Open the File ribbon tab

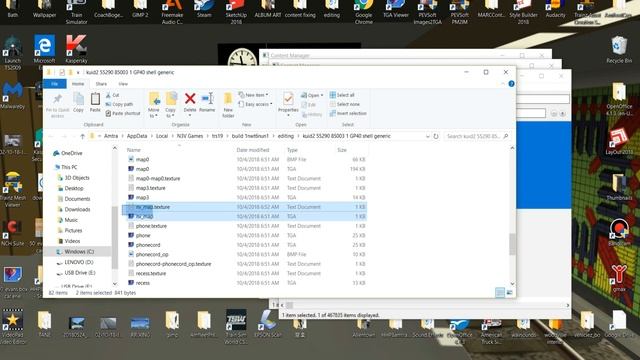click(55, 84)
